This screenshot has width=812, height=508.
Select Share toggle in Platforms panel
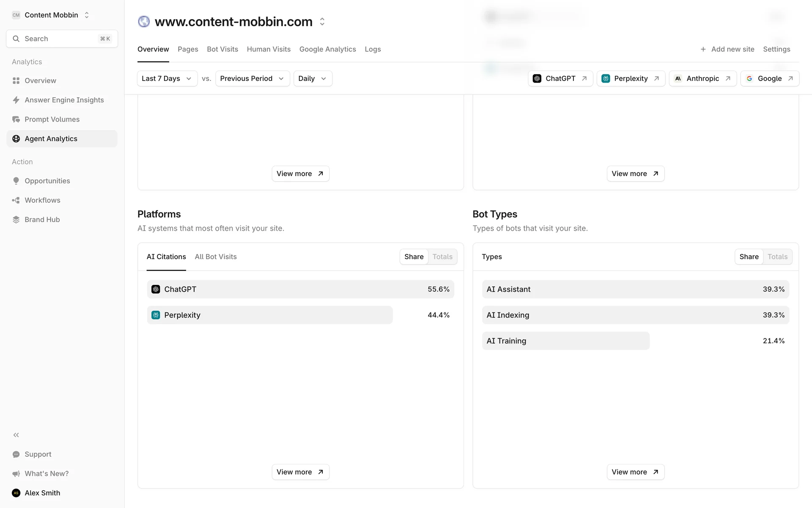[x=414, y=257]
